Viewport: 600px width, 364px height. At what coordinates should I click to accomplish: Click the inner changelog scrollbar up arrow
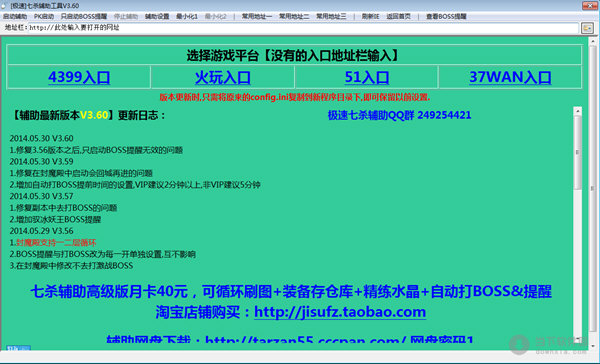click(x=577, y=111)
